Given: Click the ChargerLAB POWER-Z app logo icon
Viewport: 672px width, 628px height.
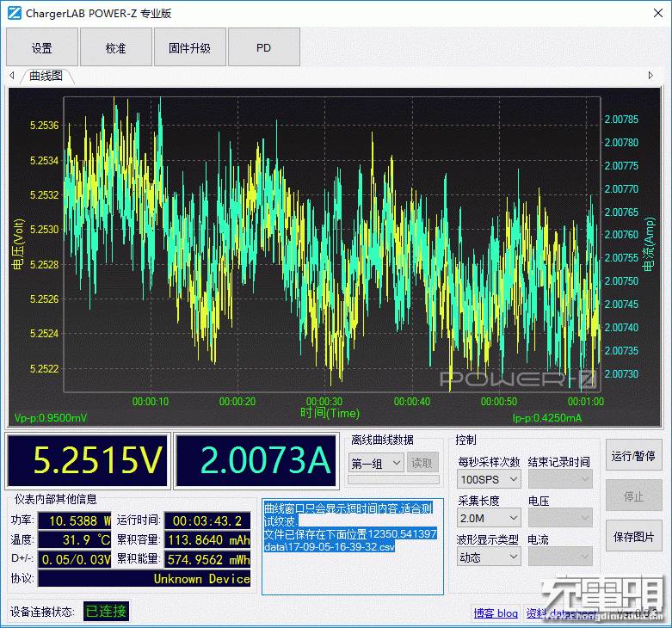Looking at the screenshot, I should coord(14,13).
